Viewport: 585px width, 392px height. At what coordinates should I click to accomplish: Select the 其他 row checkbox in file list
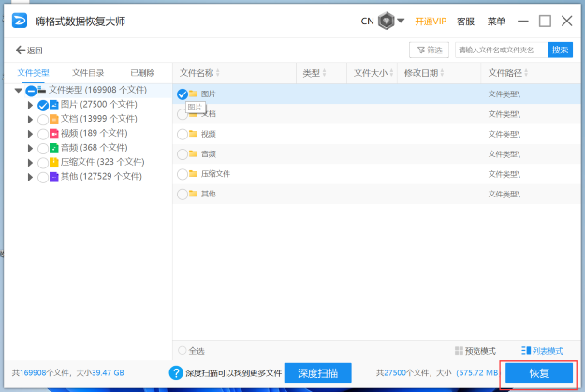point(183,195)
